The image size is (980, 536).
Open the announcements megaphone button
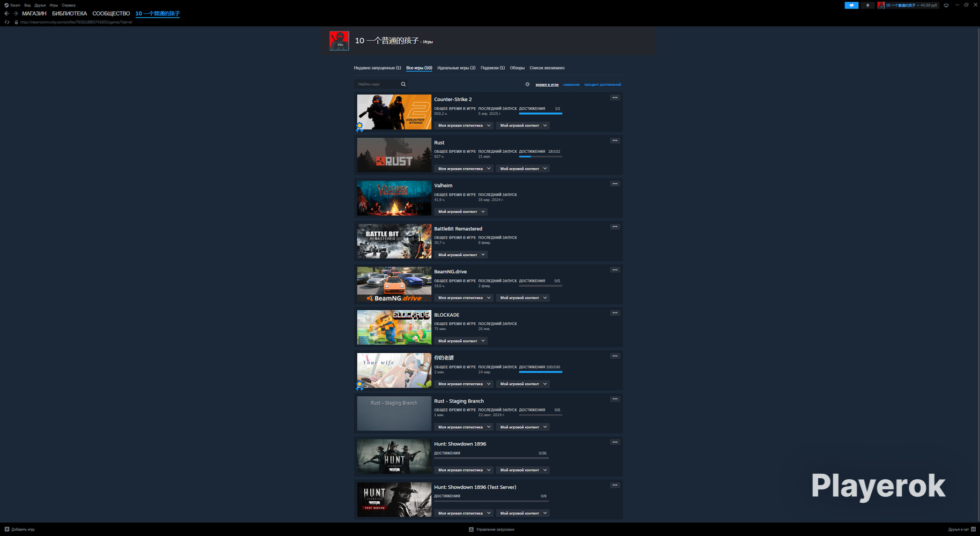[851, 5]
